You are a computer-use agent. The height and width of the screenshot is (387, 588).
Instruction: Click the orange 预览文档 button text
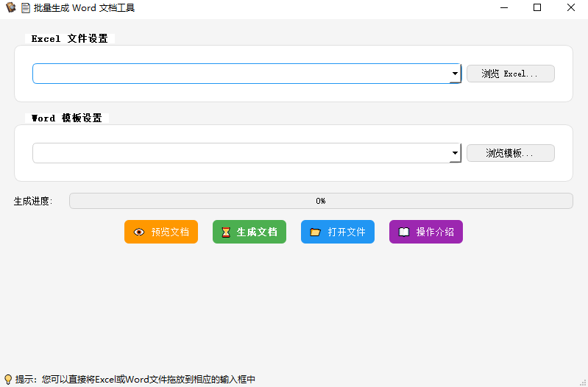coord(170,232)
